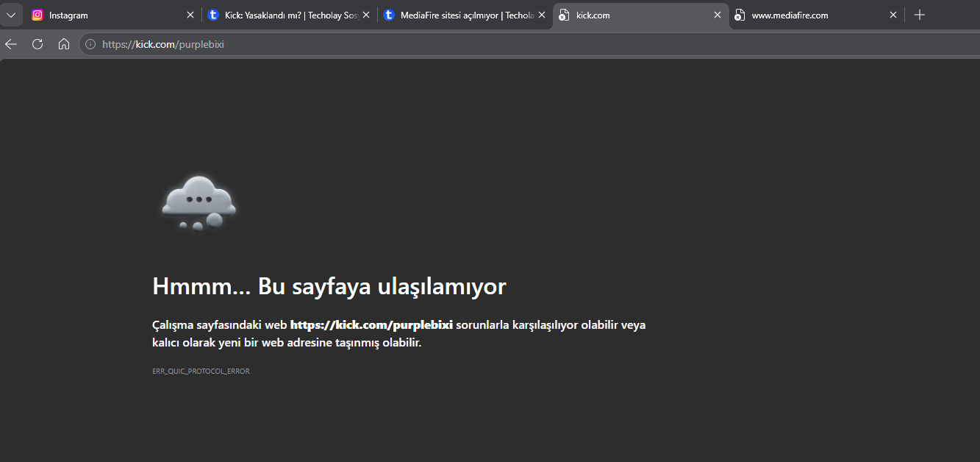Open a new tab with plus button

pos(920,15)
